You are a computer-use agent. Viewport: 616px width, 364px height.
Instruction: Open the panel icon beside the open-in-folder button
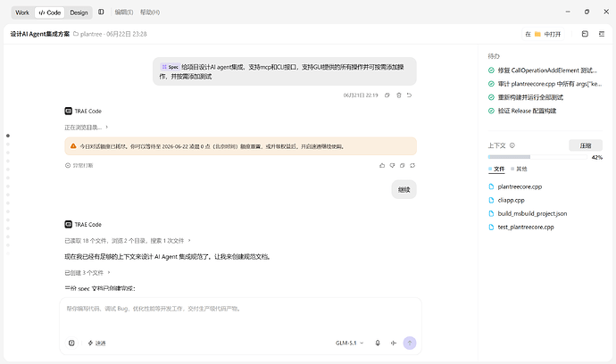point(585,34)
